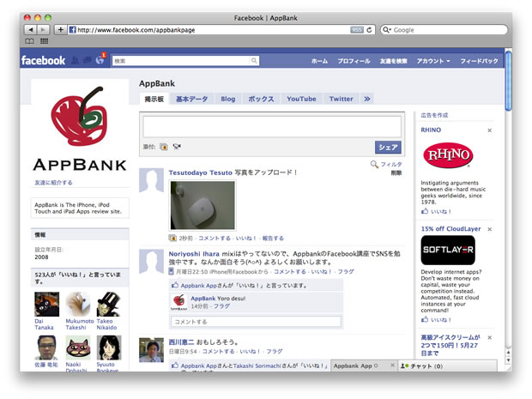This screenshot has width=532, height=399.
Task: Click 削除 on the first post
Action: click(x=396, y=172)
